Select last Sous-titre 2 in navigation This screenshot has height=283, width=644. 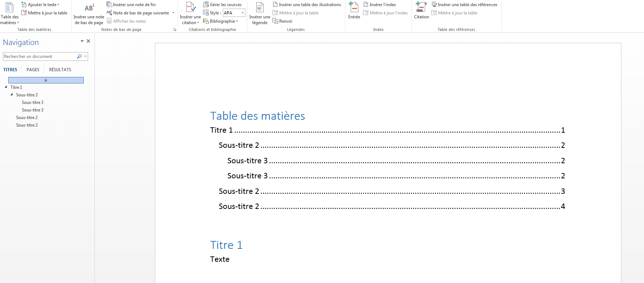27,125
